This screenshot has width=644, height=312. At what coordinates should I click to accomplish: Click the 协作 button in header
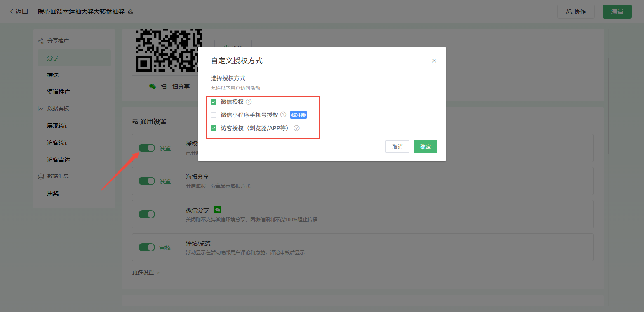click(576, 12)
